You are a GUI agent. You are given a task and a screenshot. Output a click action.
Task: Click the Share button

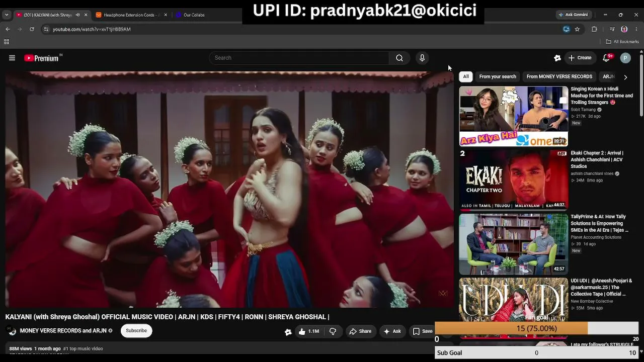click(360, 331)
